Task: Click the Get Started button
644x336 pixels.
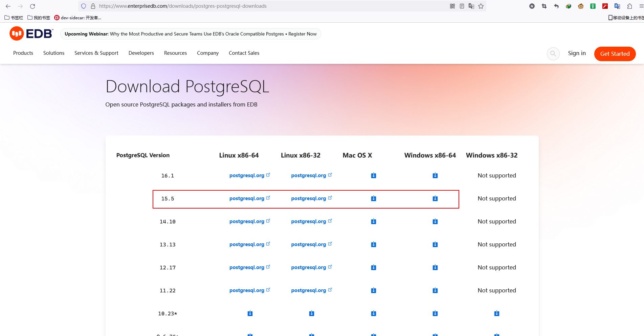Action: click(615, 54)
